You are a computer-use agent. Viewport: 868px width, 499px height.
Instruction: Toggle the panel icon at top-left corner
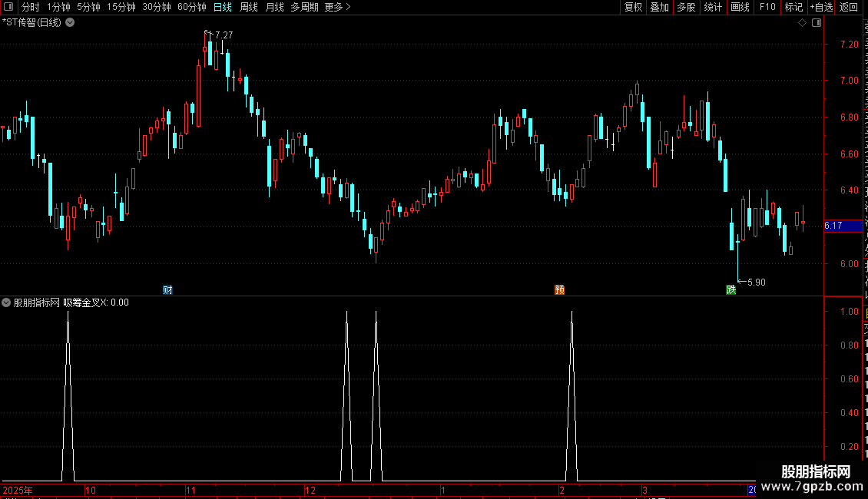(x=8, y=7)
